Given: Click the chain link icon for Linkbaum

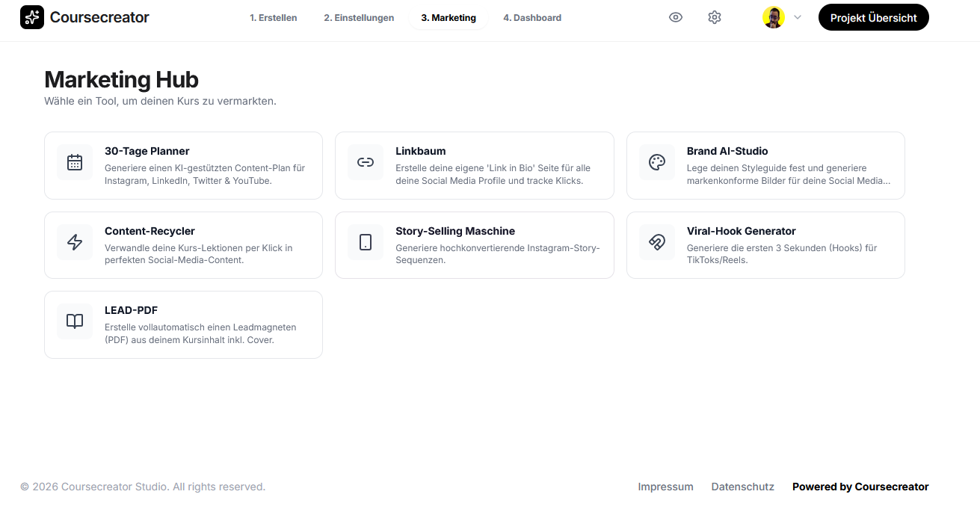Looking at the screenshot, I should [x=366, y=162].
